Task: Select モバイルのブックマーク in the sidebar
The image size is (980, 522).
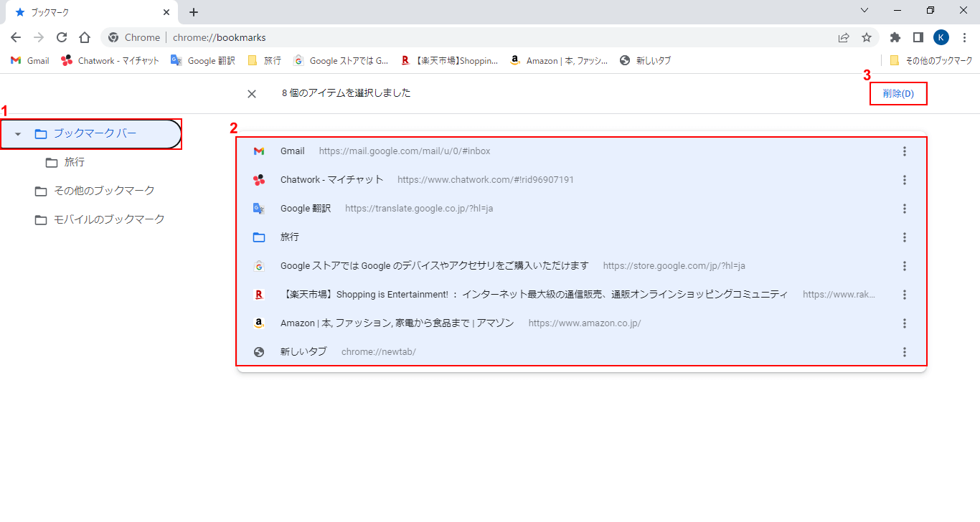Action: tap(109, 219)
